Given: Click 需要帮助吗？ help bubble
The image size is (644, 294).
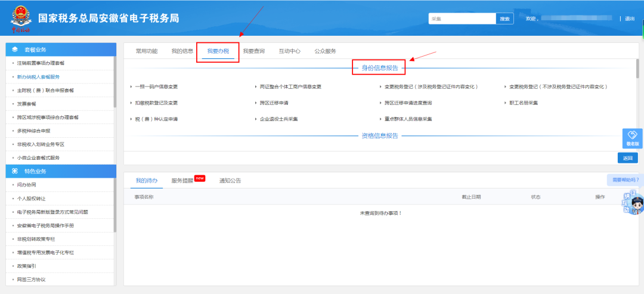Looking at the screenshot, I should (x=625, y=180).
